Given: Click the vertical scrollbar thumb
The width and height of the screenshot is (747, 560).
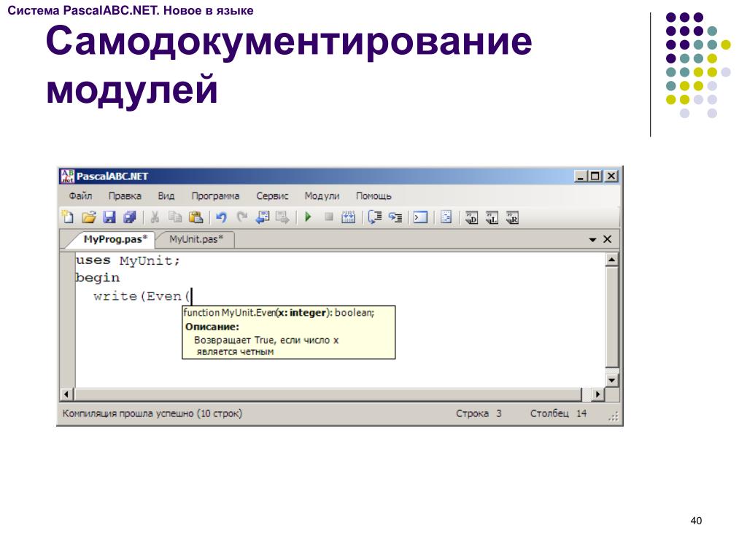Looking at the screenshot, I should pyautogui.click(x=612, y=317).
